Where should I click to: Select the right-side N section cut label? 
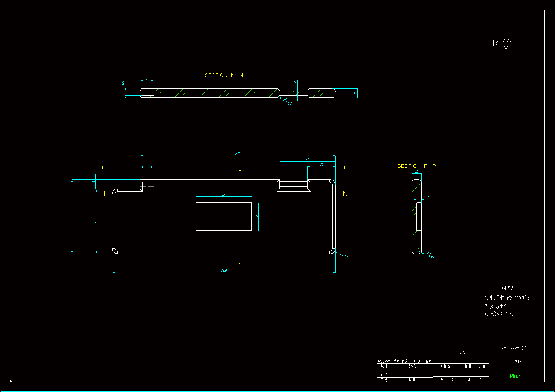pyautogui.click(x=345, y=194)
